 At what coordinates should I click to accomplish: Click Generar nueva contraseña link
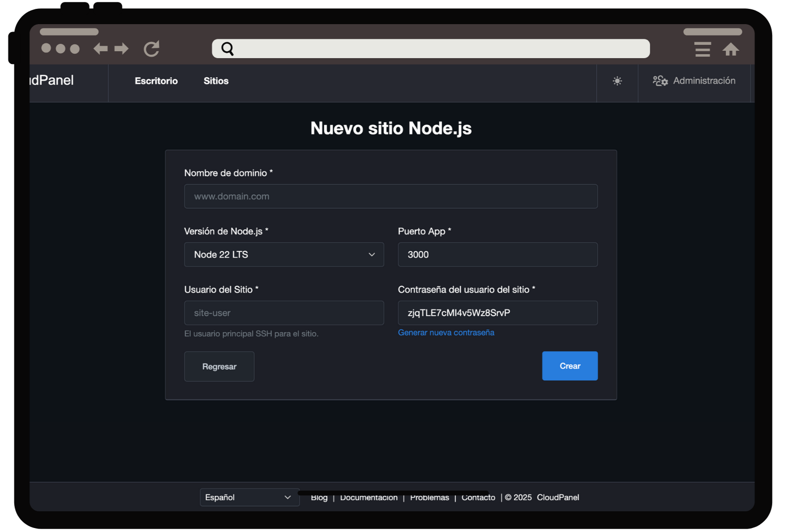446,332
